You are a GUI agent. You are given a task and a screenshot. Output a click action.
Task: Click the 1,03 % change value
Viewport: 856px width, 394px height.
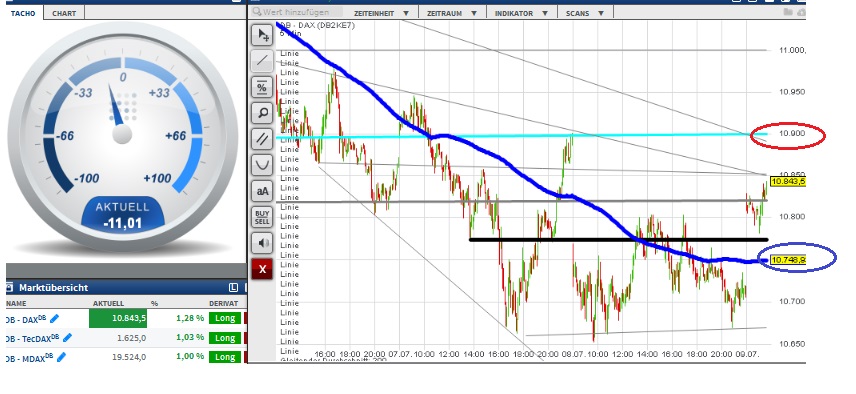click(x=190, y=338)
